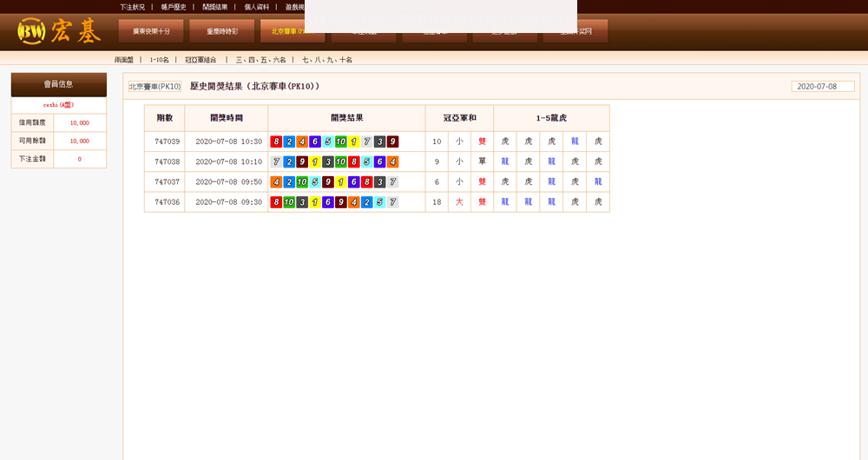
Task: Click first red ball 8 in row 747039
Action: point(276,141)
